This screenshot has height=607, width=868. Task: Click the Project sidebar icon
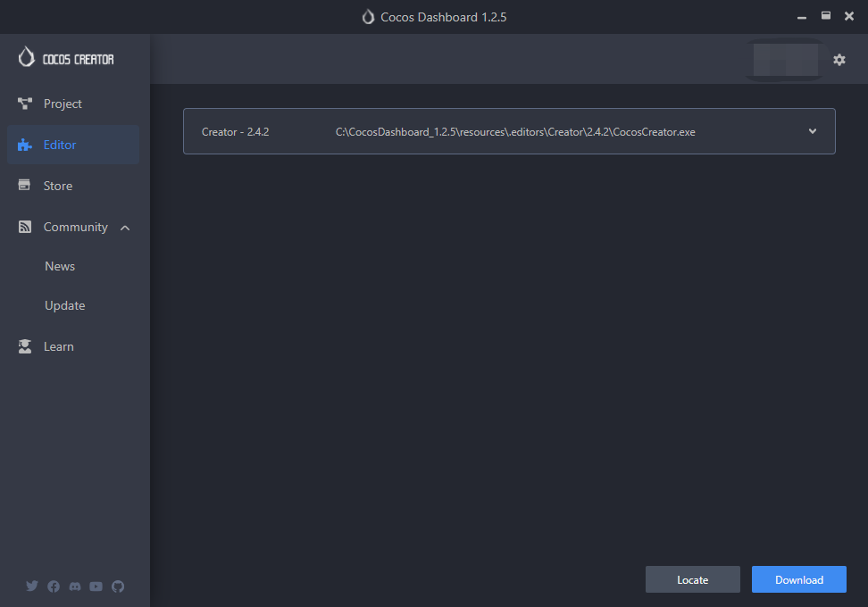click(x=25, y=104)
